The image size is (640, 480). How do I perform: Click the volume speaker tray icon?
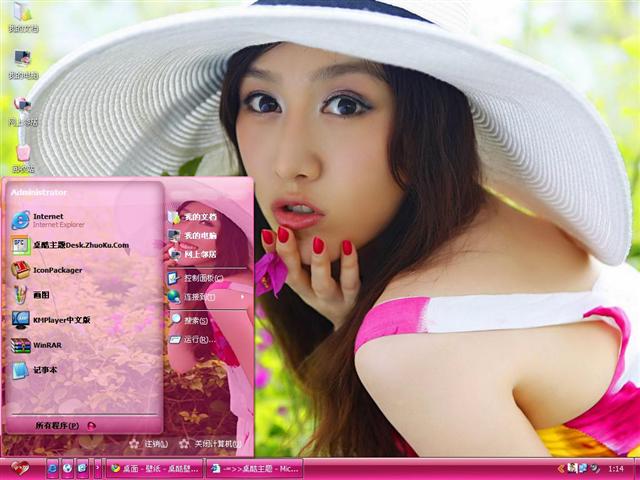[594, 469]
